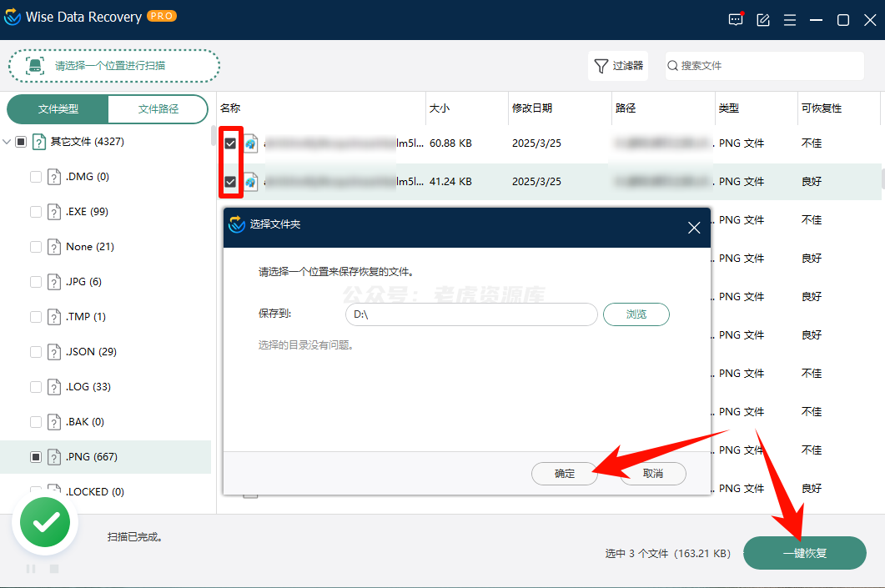This screenshot has height=588, width=885.
Task: Click the .DMG file type icon
Action: [53, 177]
